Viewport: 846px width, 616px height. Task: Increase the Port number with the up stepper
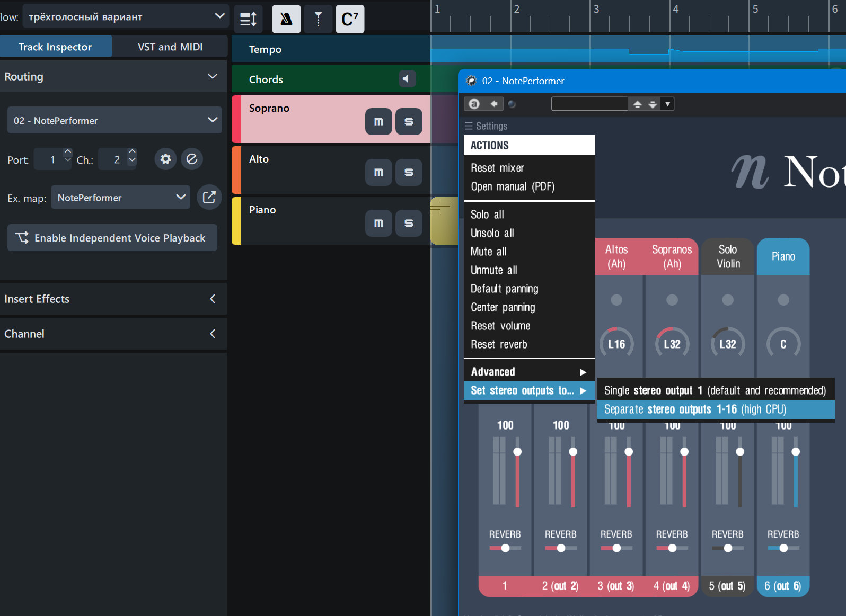point(67,152)
